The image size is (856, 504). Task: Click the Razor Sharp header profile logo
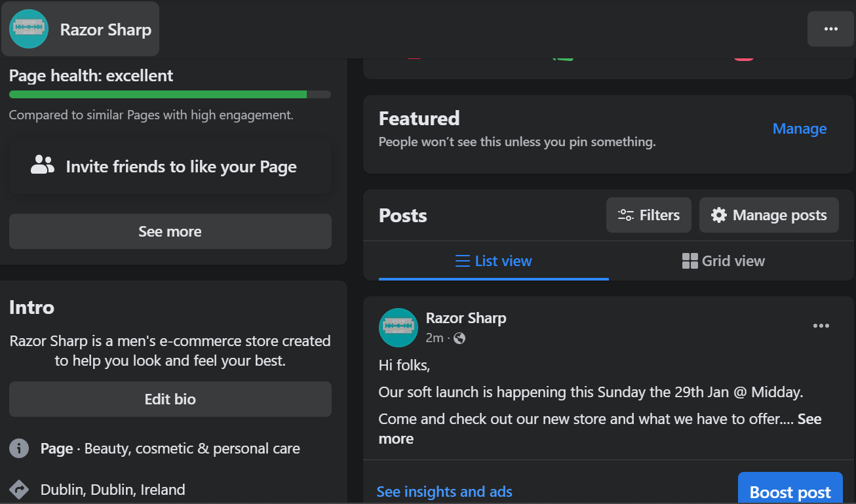(x=29, y=29)
